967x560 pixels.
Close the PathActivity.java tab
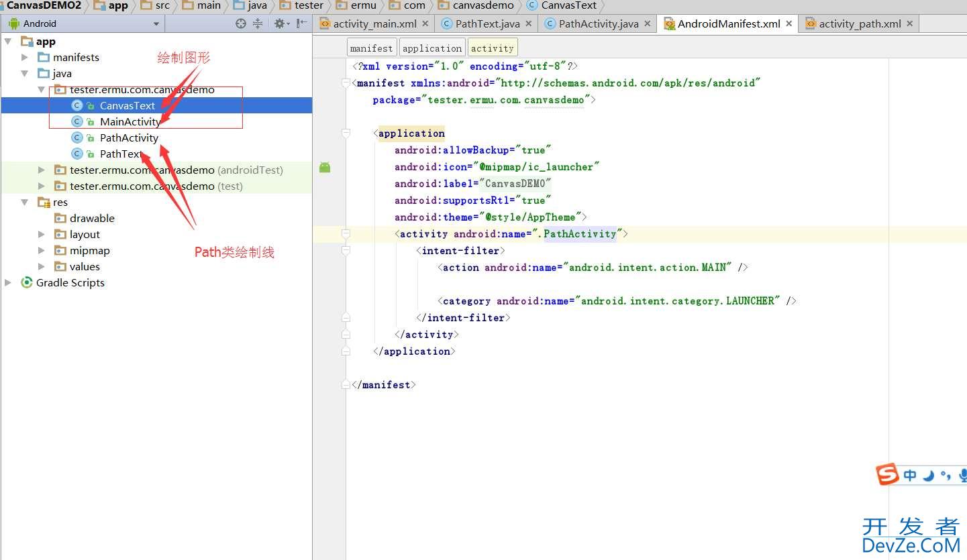click(647, 23)
